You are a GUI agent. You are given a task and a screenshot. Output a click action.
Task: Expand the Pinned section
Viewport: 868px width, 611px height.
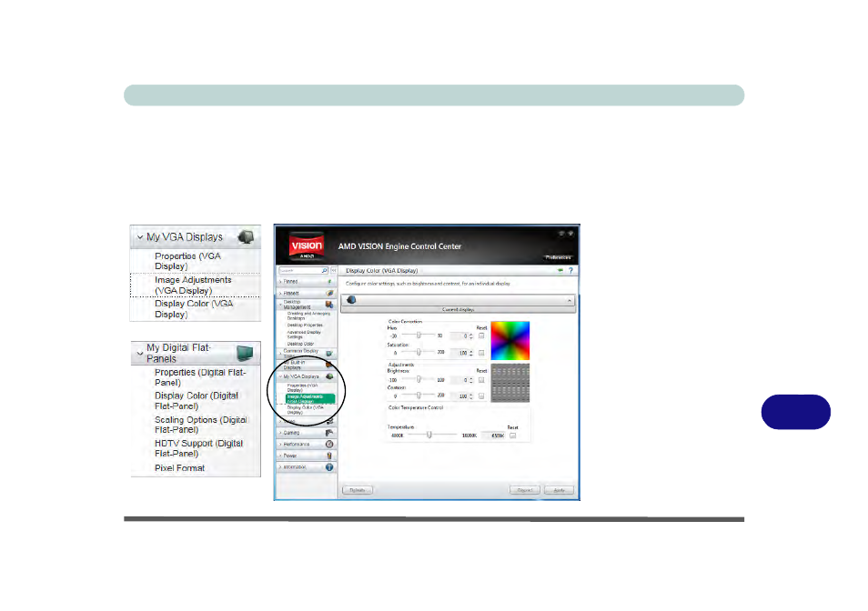pyautogui.click(x=280, y=282)
